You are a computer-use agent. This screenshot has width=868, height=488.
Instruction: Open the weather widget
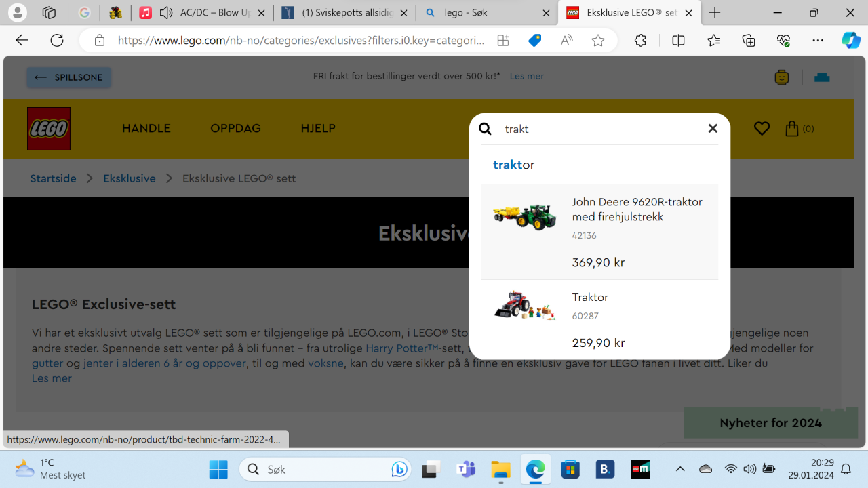click(52, 469)
